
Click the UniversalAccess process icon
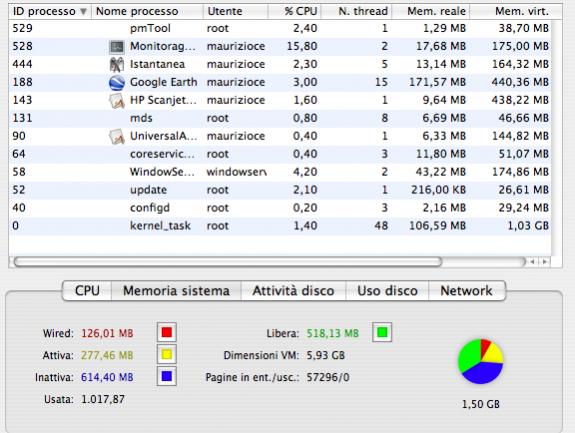pos(117,136)
